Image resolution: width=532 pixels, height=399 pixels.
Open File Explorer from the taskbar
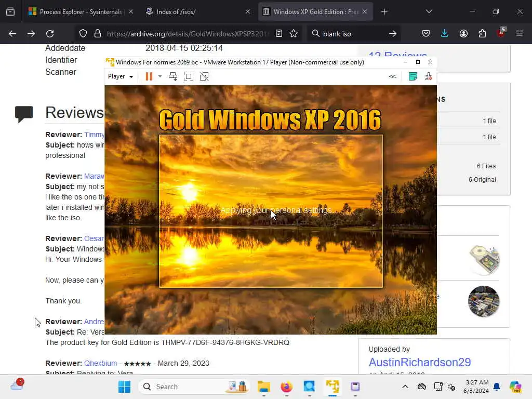coord(263,387)
